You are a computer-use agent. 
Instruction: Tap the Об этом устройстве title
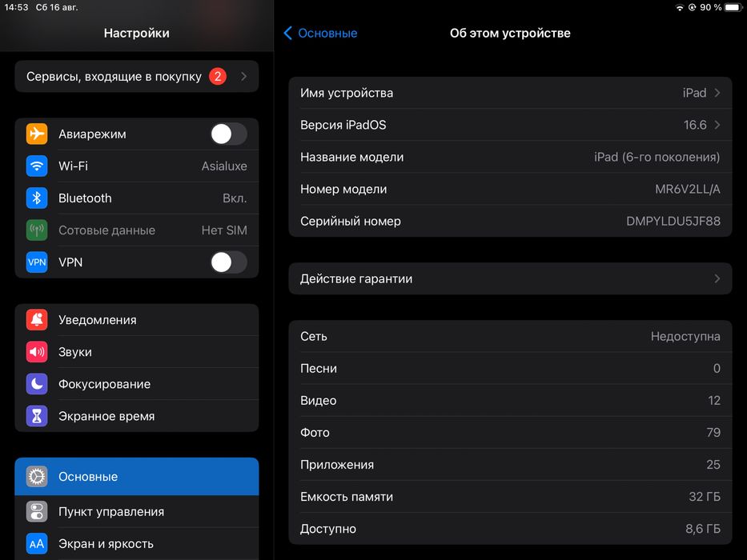[x=510, y=33]
